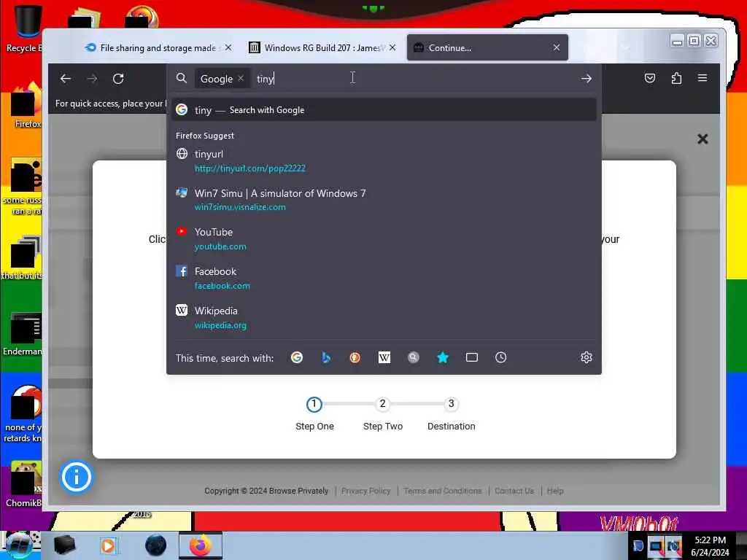Close the File sharing and storage tab
This screenshot has width=747, height=560.
point(228,47)
